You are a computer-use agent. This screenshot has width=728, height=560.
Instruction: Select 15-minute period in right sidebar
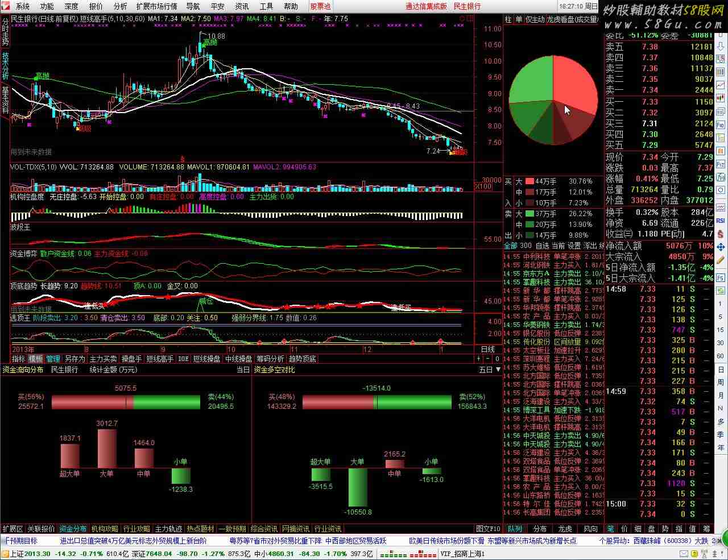[720, 330]
